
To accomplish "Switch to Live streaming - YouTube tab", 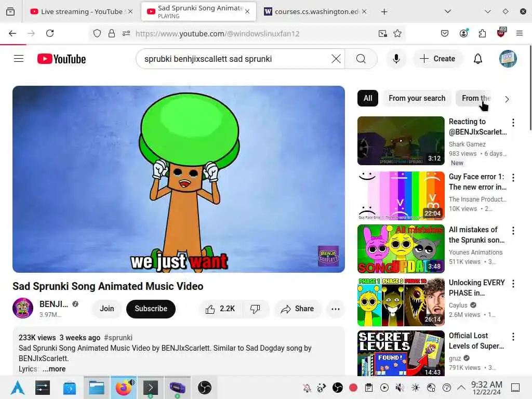I will pos(82,11).
